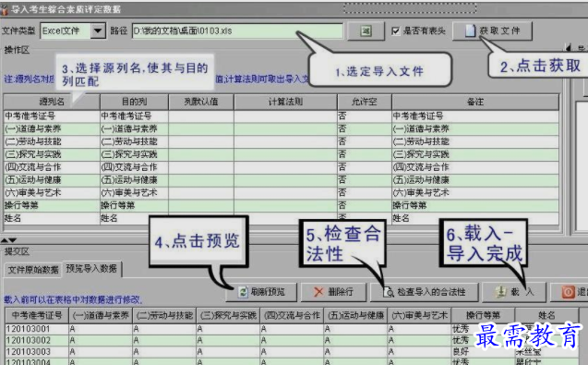Select source column cell (五)运动与健康

(52, 180)
